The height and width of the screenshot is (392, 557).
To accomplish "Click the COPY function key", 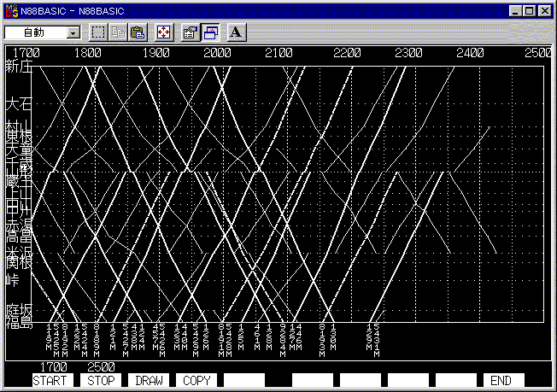I will click(196, 380).
